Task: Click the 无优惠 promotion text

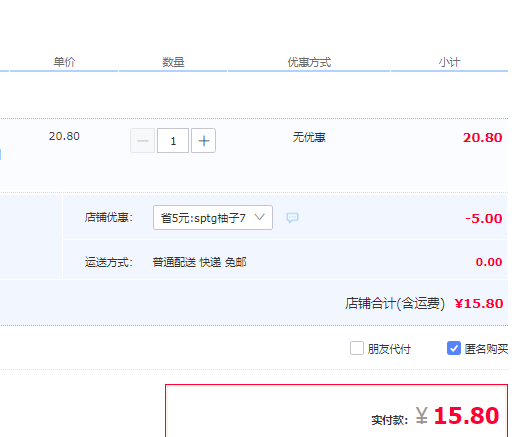Action: [x=309, y=137]
